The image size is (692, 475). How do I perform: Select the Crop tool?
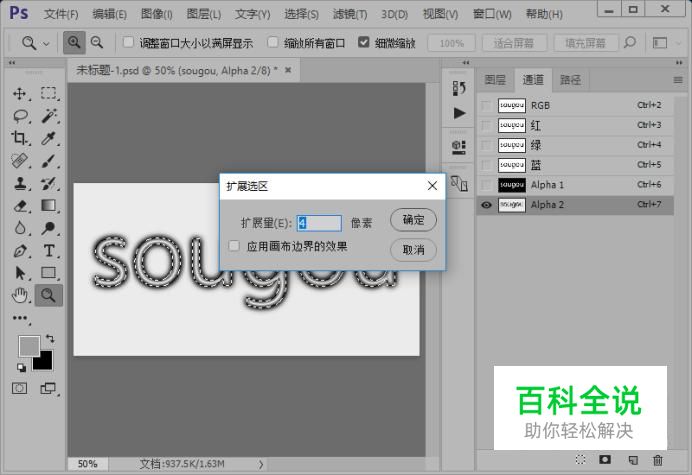click(19, 138)
